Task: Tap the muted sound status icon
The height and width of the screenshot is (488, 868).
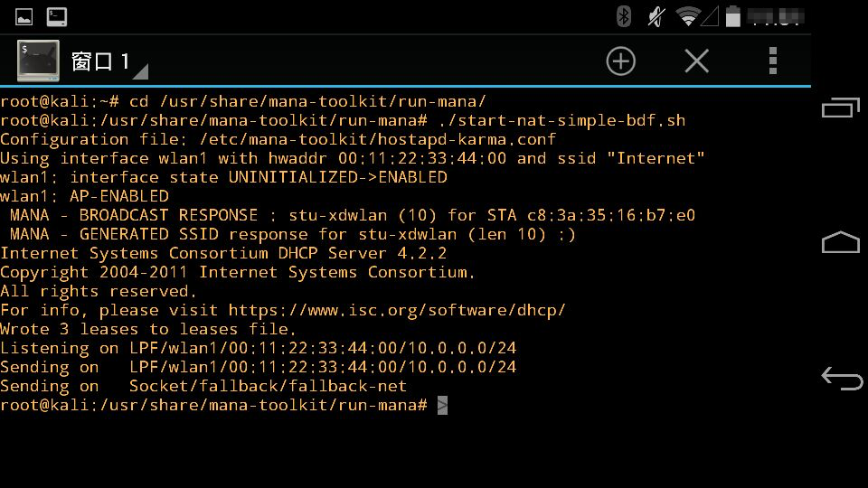Action: pyautogui.click(x=656, y=16)
